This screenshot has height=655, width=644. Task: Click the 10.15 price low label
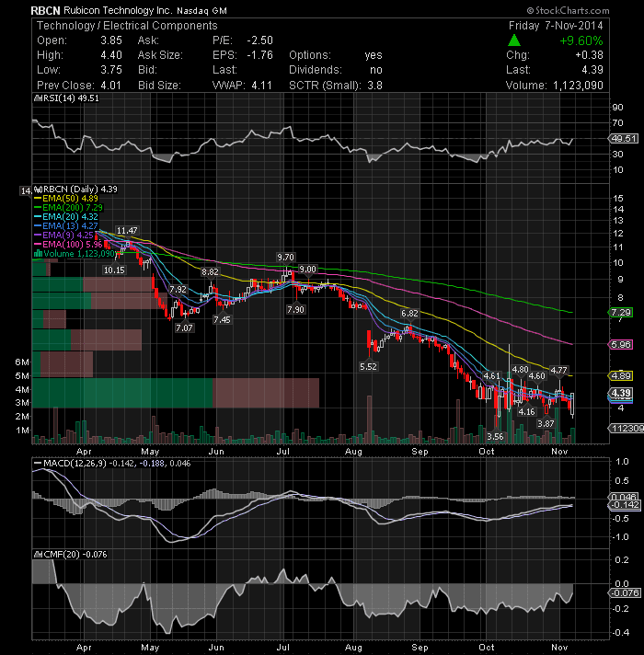click(x=114, y=270)
